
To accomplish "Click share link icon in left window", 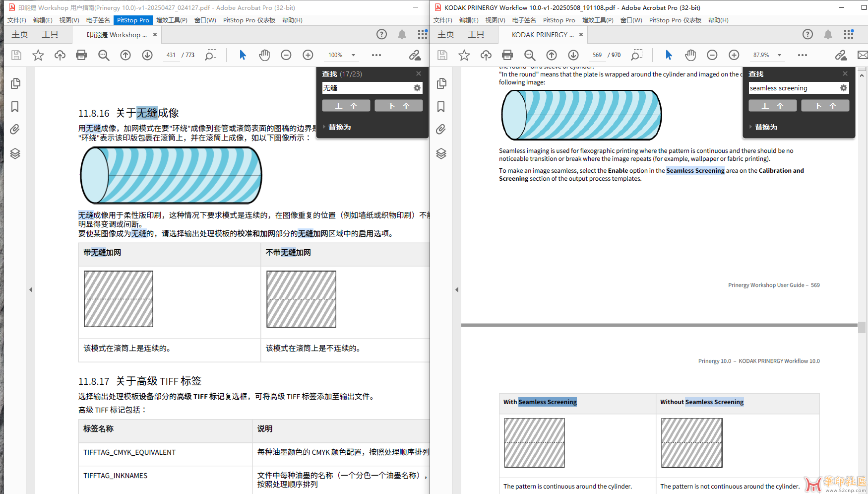I will 415,55.
